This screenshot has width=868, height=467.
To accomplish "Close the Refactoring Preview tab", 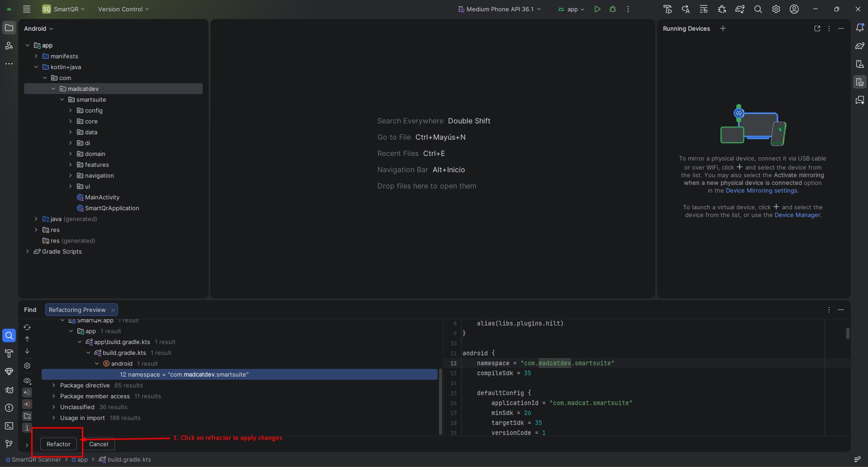I will coord(113,310).
